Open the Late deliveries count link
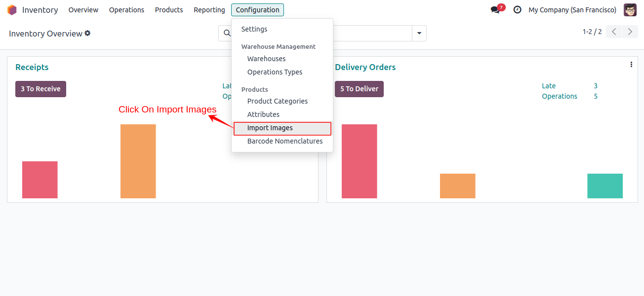 point(548,86)
